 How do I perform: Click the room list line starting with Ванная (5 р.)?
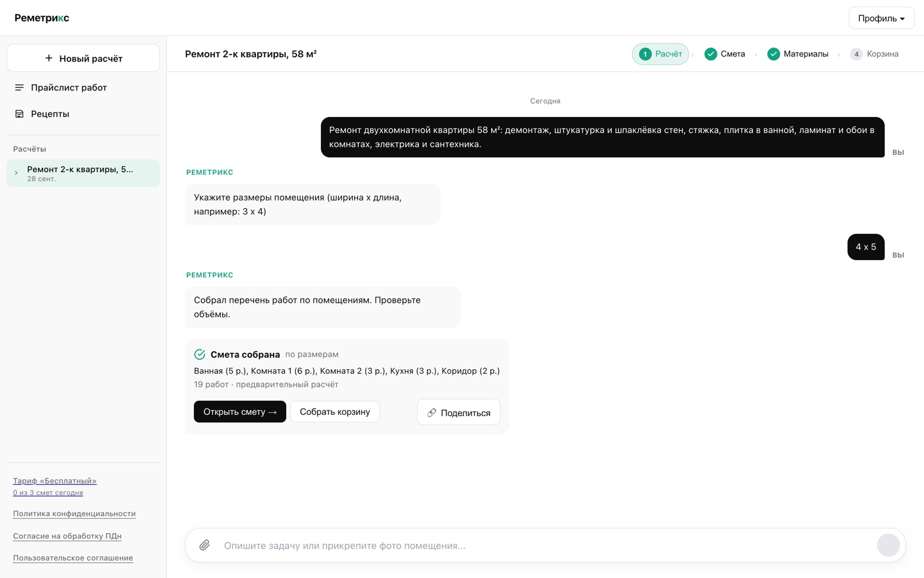point(347,371)
